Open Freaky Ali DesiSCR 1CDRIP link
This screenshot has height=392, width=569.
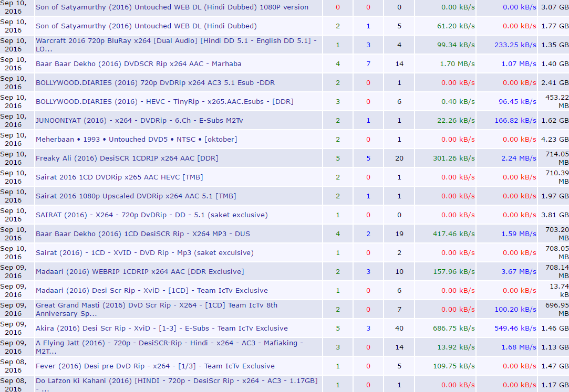[127, 158]
